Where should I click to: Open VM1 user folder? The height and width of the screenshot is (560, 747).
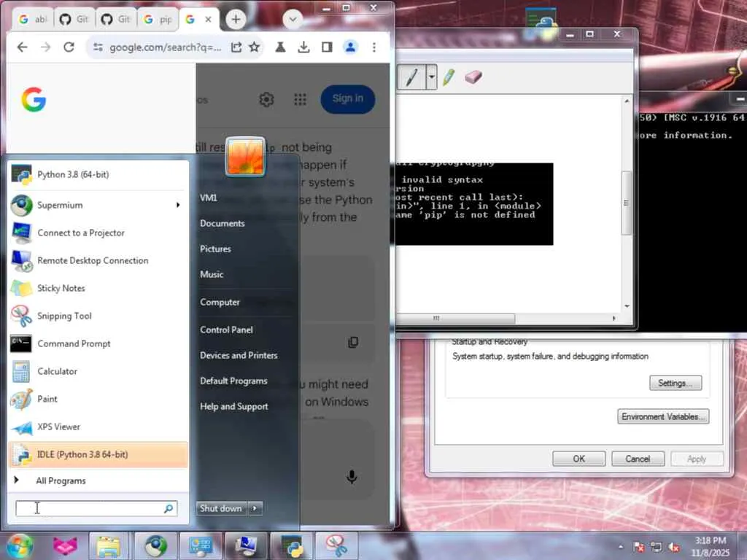[x=208, y=198]
